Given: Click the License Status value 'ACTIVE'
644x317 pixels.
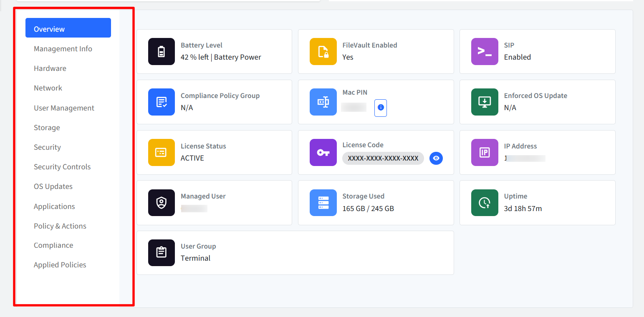Looking at the screenshot, I should [x=192, y=158].
